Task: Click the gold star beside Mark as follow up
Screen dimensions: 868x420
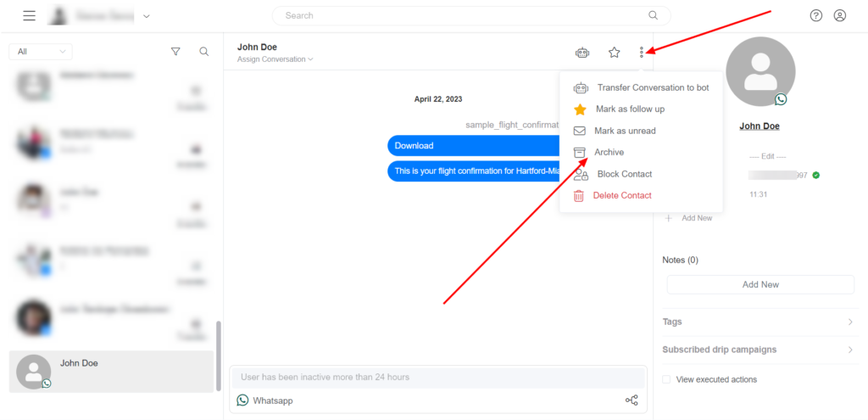Action: [580, 109]
